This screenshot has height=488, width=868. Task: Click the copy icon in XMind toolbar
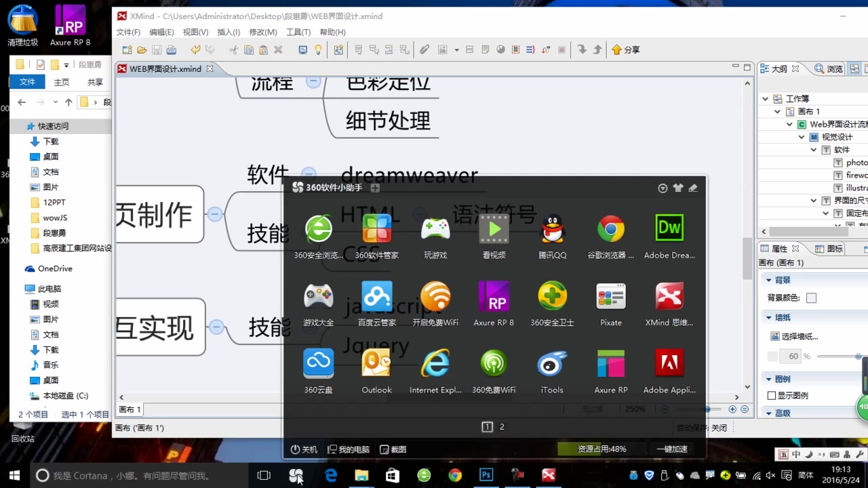tap(248, 49)
